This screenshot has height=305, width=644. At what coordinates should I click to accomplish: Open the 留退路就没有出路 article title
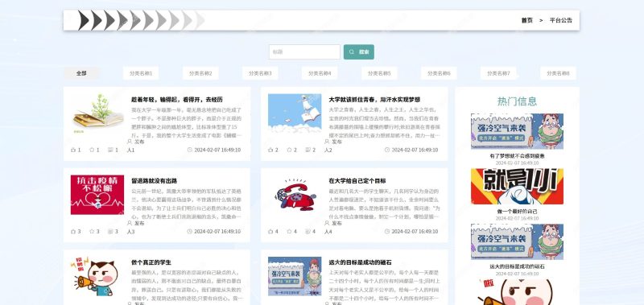point(154,181)
